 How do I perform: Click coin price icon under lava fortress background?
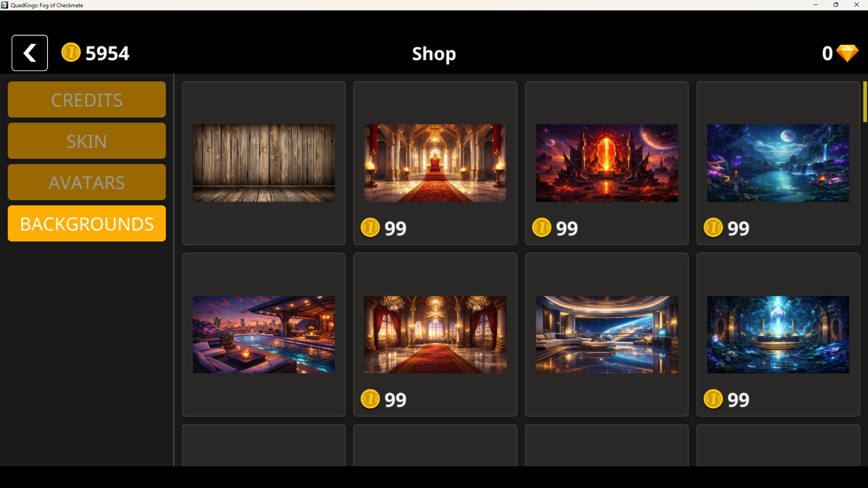point(542,228)
